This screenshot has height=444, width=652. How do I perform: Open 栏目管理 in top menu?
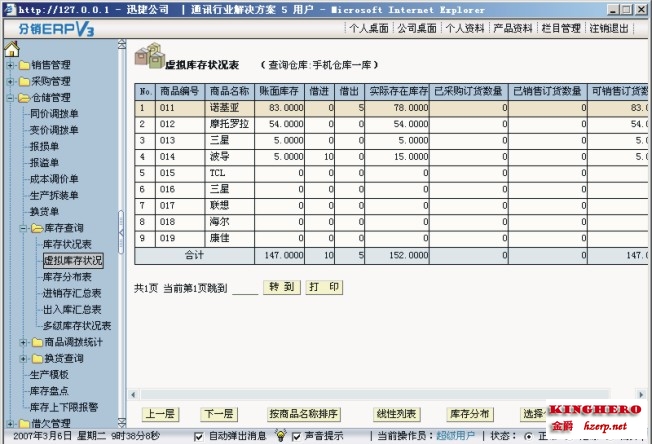tap(561, 28)
